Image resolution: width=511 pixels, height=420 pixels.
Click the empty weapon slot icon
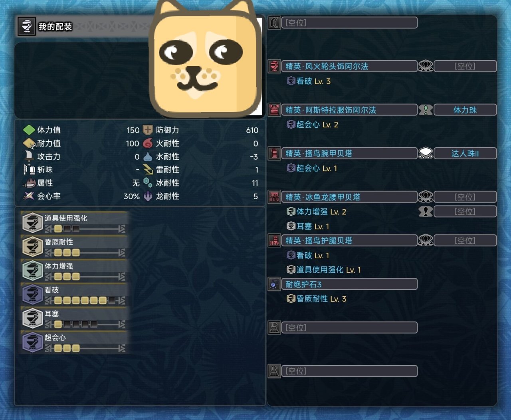coord(274,22)
